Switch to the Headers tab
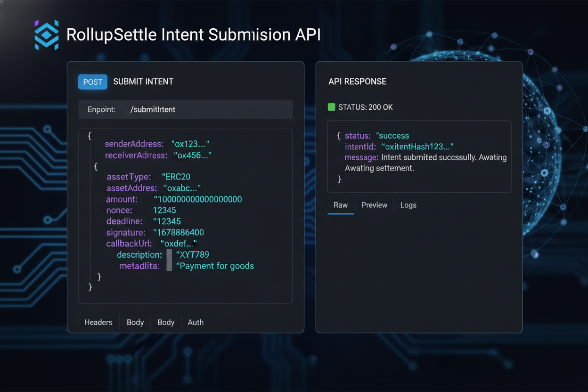This screenshot has height=392, width=588. [x=98, y=322]
